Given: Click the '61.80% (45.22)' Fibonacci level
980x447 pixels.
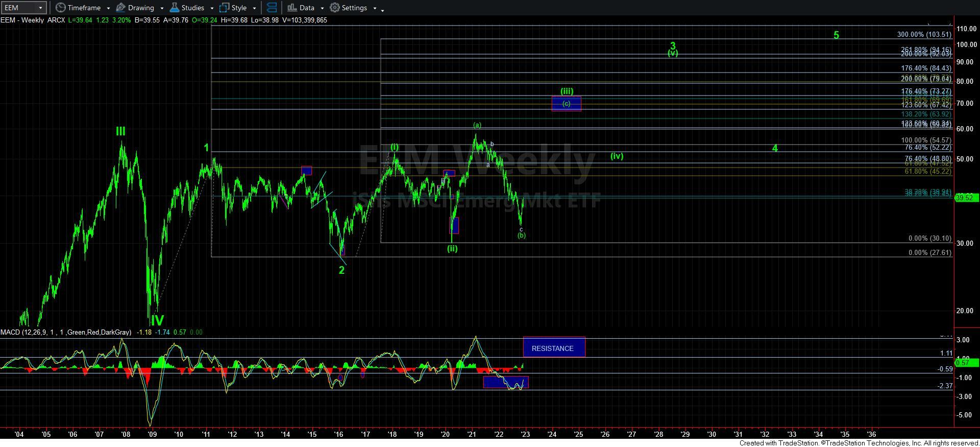Looking at the screenshot, I should [x=928, y=172].
